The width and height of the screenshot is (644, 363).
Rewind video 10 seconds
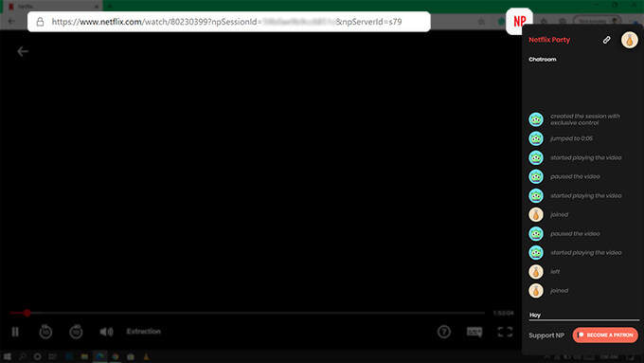click(x=45, y=332)
